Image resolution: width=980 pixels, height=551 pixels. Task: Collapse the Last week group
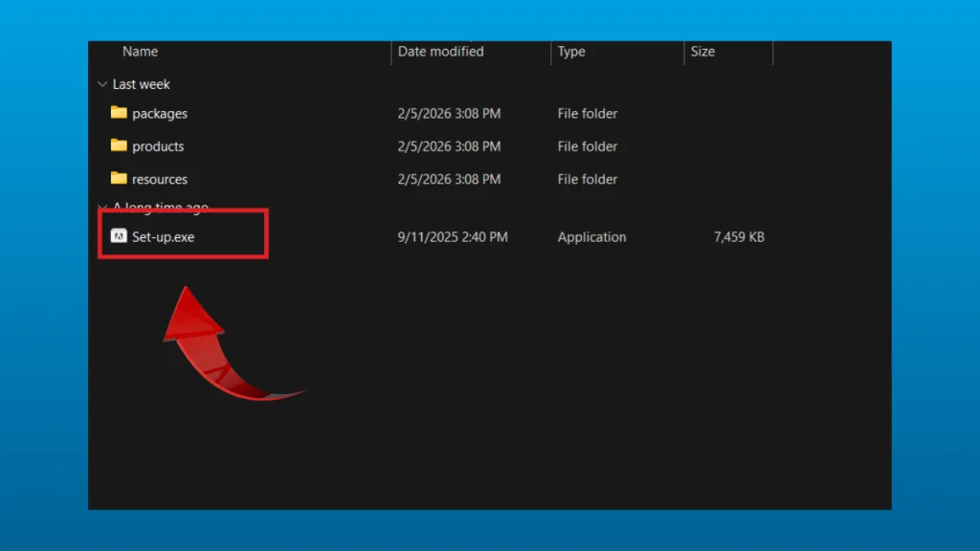click(102, 84)
